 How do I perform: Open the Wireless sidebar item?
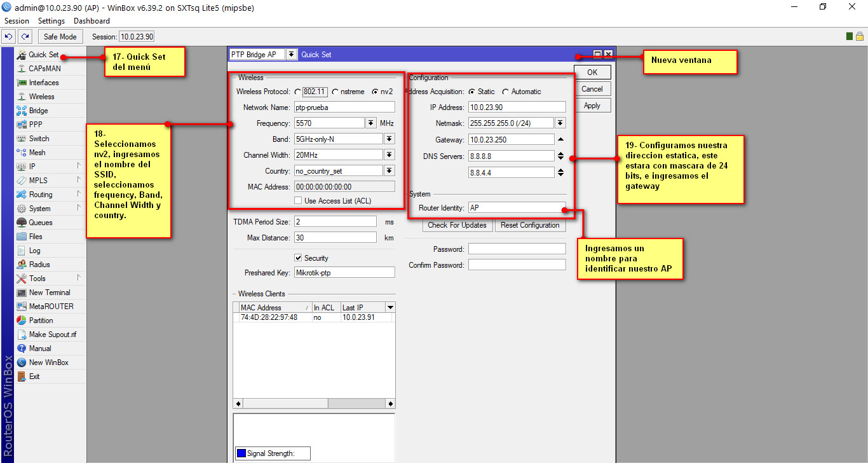[x=41, y=97]
